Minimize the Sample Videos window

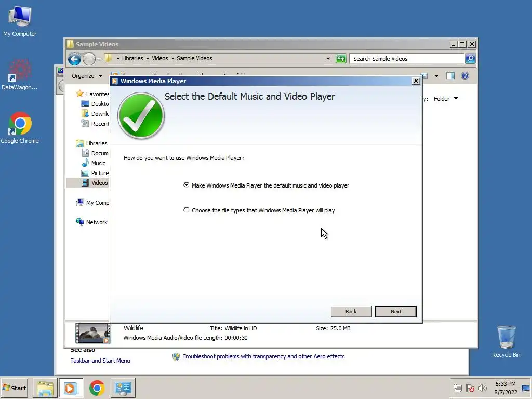tap(453, 44)
